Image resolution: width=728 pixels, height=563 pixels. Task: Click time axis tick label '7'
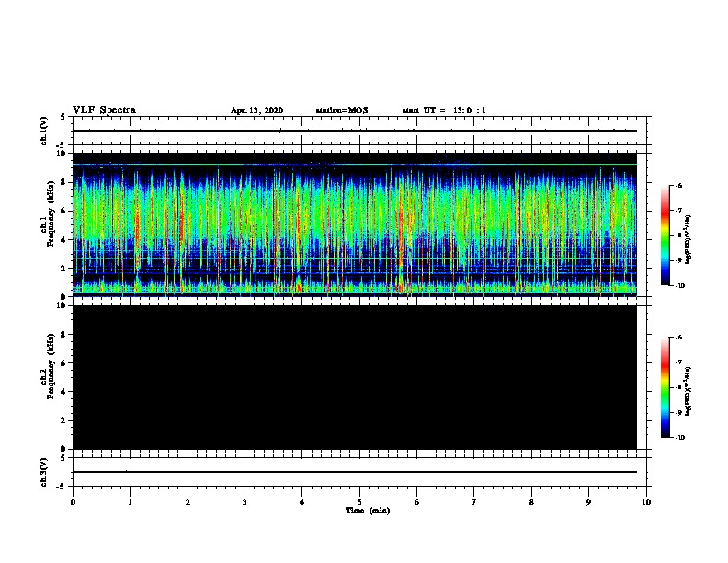(474, 502)
